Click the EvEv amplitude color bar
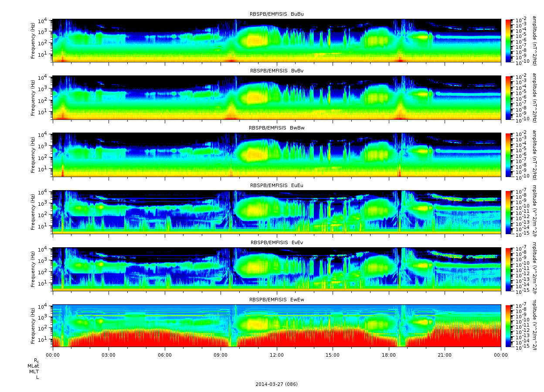The width and height of the screenshot is (544, 392). (x=508, y=269)
